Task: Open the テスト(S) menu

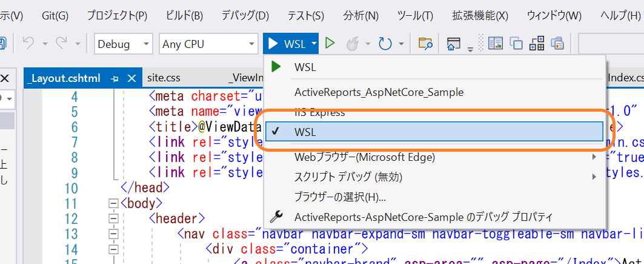Action: tap(305, 16)
